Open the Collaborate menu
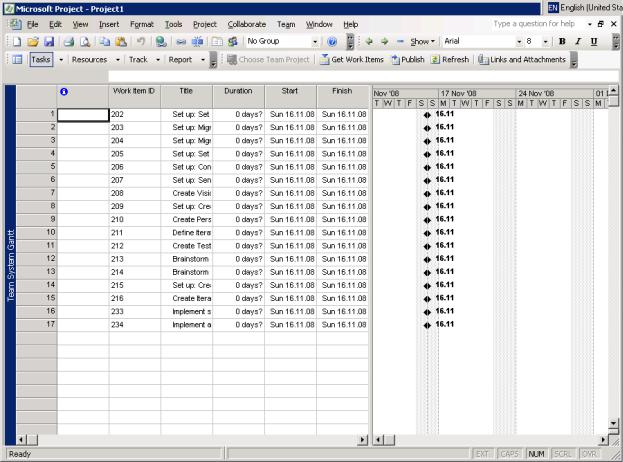623x462 pixels. [x=247, y=25]
